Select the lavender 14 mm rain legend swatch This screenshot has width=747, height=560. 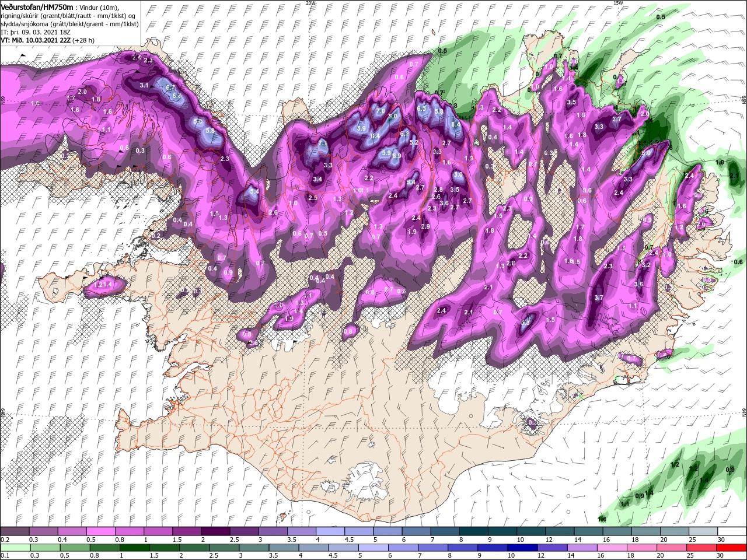[582, 548]
